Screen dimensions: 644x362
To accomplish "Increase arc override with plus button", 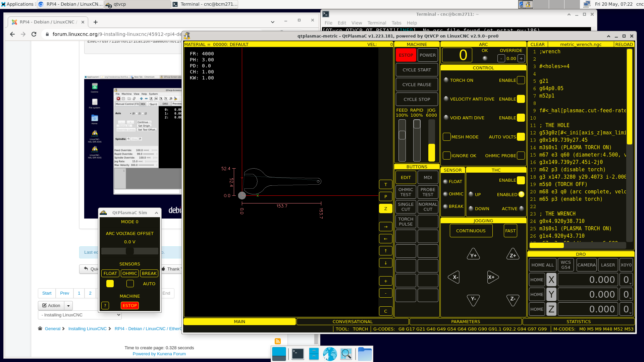I will pos(521,58).
